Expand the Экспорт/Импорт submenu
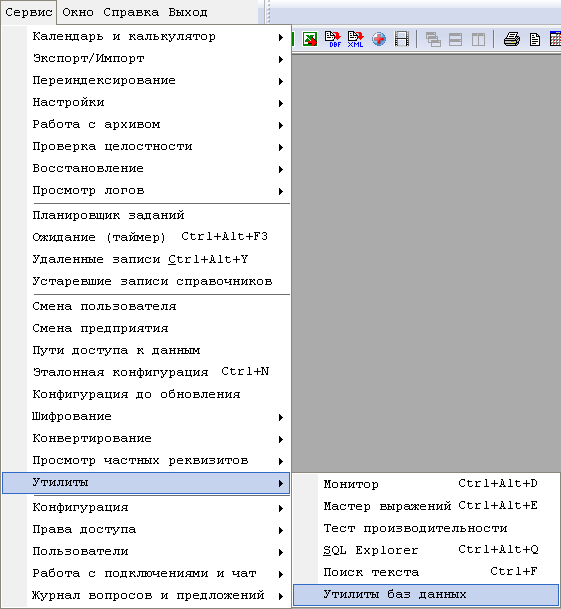 click(146, 59)
